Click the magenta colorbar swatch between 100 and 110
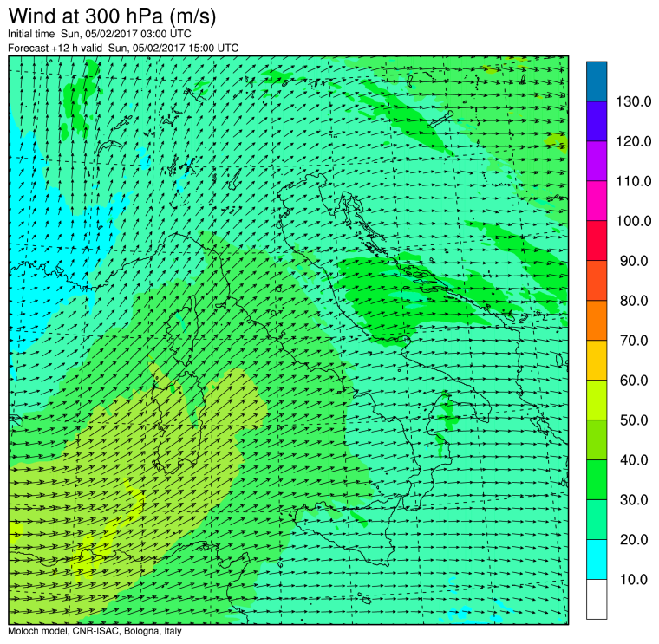 (597, 201)
